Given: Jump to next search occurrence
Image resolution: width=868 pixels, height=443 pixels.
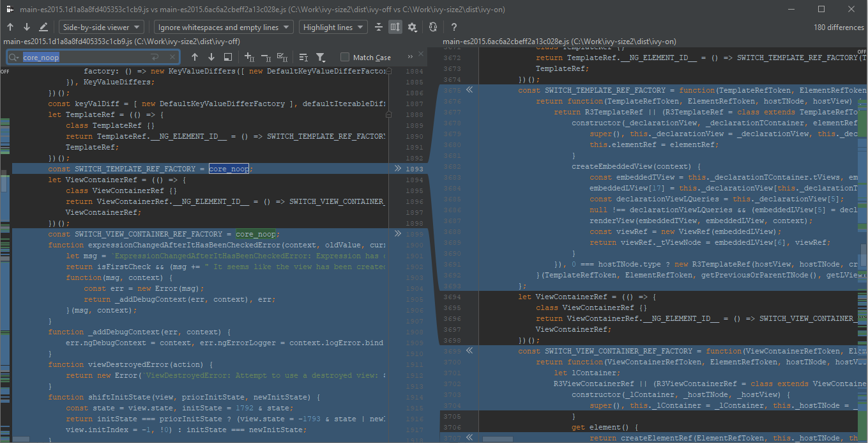Looking at the screenshot, I should coord(211,57).
